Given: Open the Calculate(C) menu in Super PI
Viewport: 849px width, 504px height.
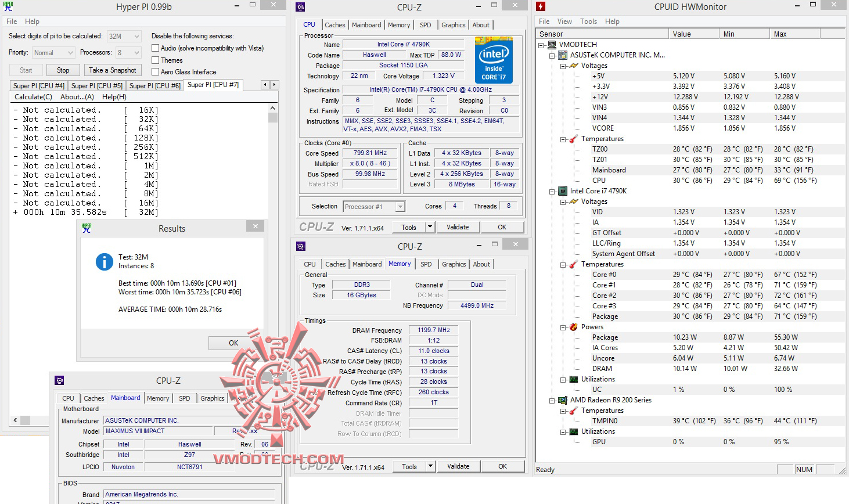Looking at the screenshot, I should click(x=33, y=97).
